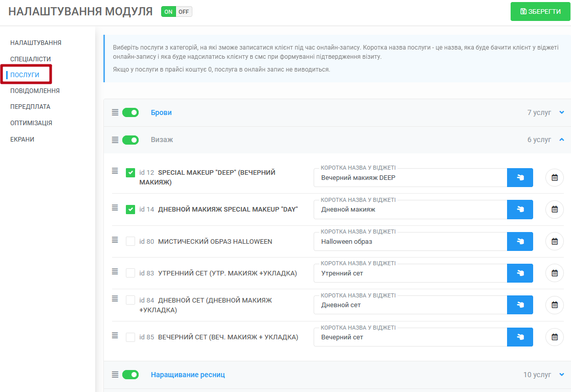Click the 7 услуг count text

point(539,113)
